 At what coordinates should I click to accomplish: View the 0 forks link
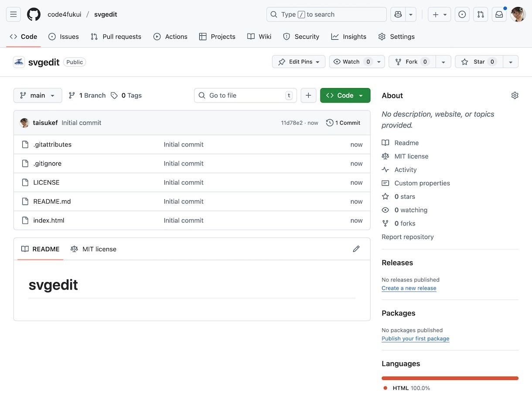pos(399,223)
